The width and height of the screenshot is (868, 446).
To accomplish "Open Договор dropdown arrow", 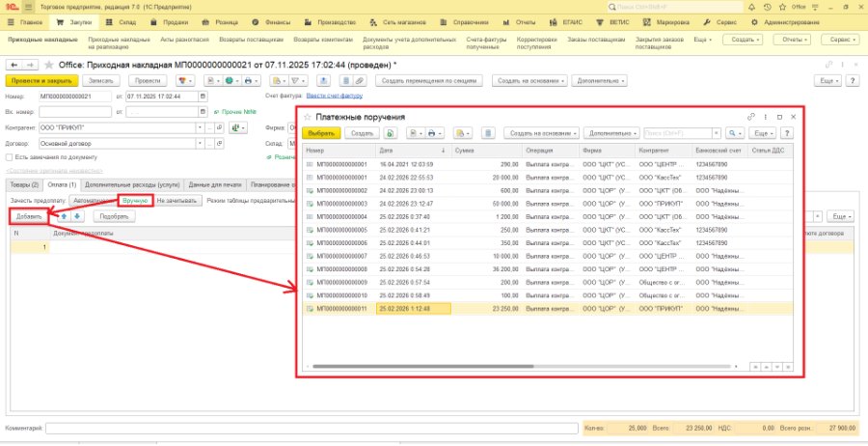I will point(200,144).
